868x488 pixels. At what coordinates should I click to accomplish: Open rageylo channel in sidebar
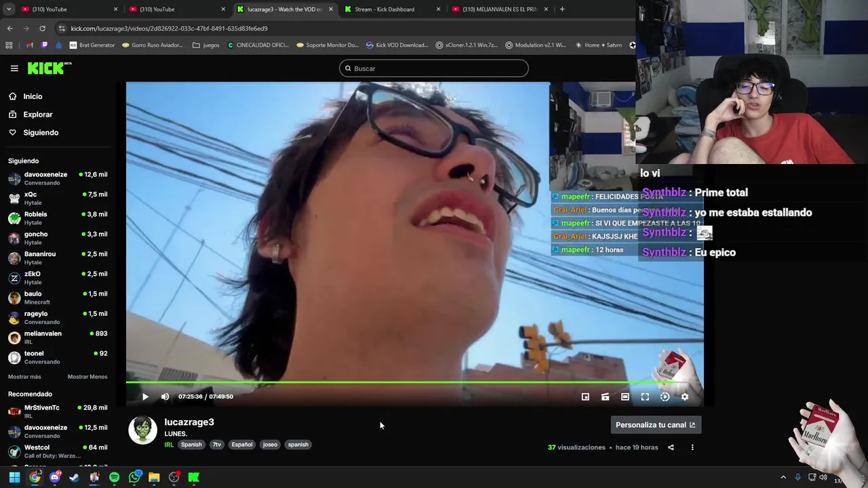(58, 317)
